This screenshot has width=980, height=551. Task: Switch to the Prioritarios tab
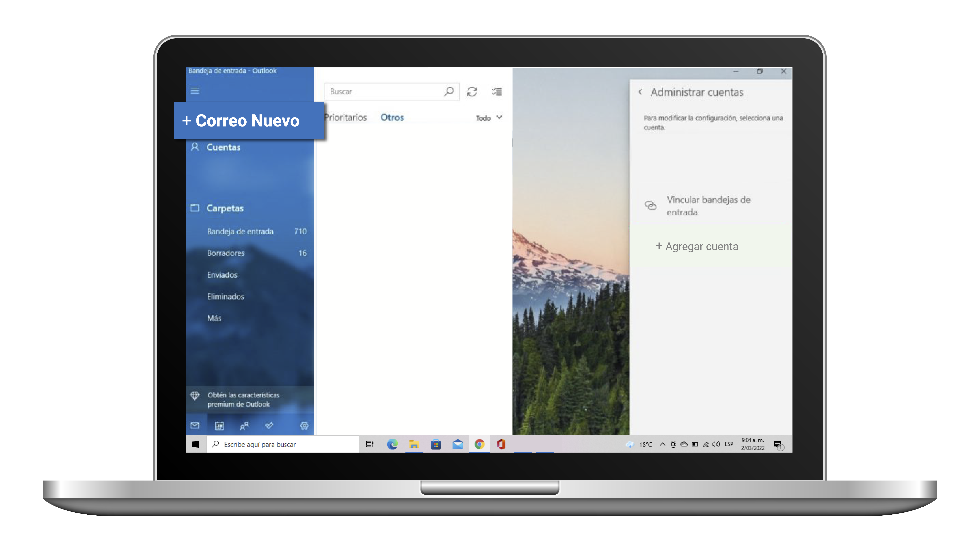tap(345, 118)
